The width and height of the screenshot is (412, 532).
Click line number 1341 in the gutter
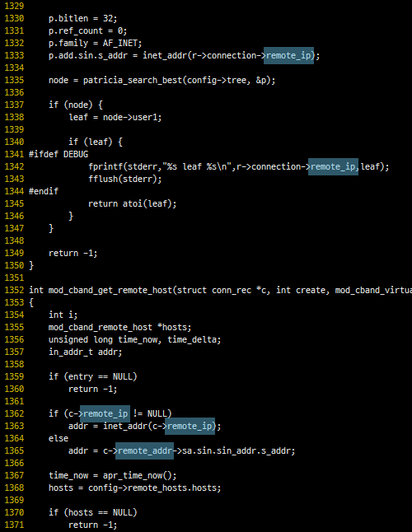pyautogui.click(x=14, y=154)
